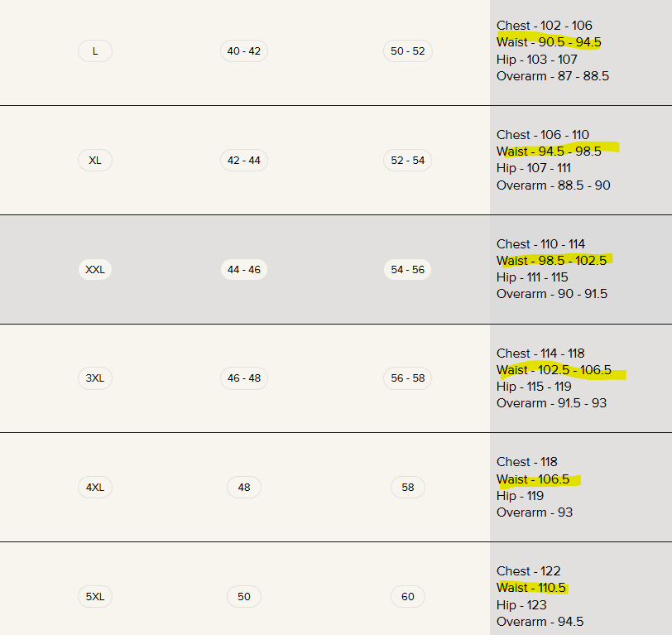Click highlighted Waist - 110.5 text

(x=531, y=588)
